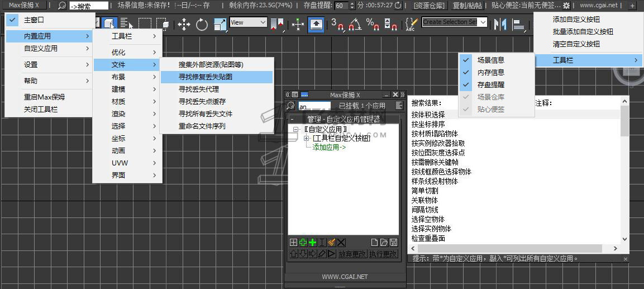
Task: Click the search input field in Max保姆 panel
Action: (314, 106)
